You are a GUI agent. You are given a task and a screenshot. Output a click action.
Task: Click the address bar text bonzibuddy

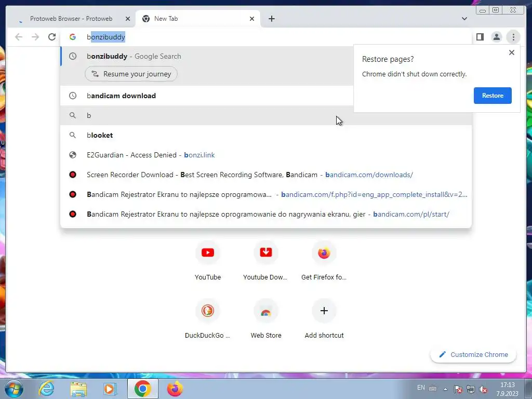pyautogui.click(x=106, y=37)
